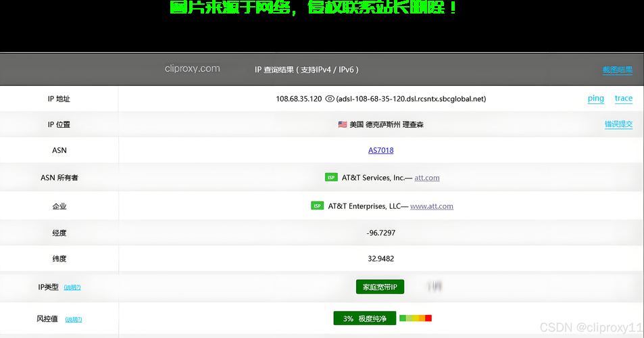Open the www.att.com link
Screen dimensions: 644x338
click(432, 206)
